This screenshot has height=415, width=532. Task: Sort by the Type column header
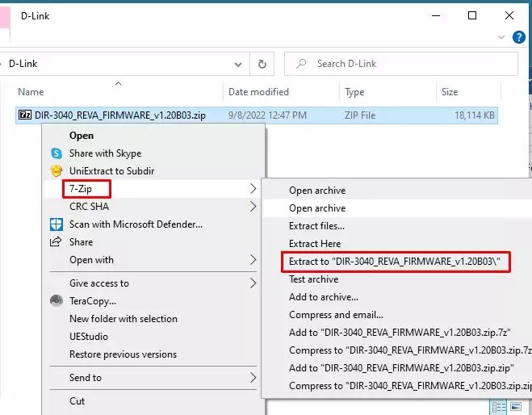354,92
